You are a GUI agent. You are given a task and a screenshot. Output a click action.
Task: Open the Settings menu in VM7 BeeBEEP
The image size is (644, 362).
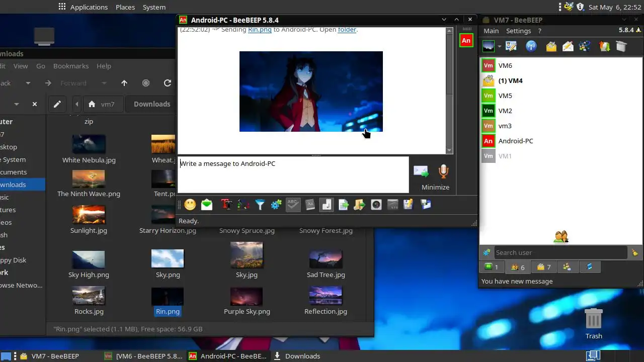(x=518, y=31)
